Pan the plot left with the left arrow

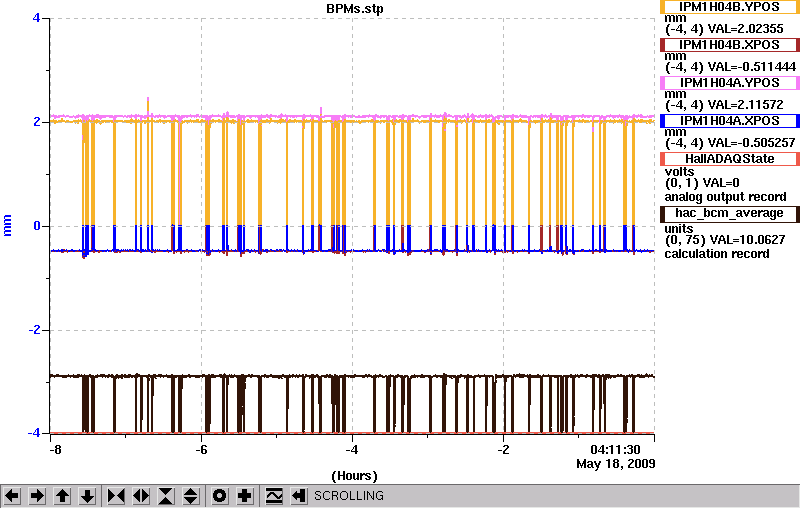[12, 496]
